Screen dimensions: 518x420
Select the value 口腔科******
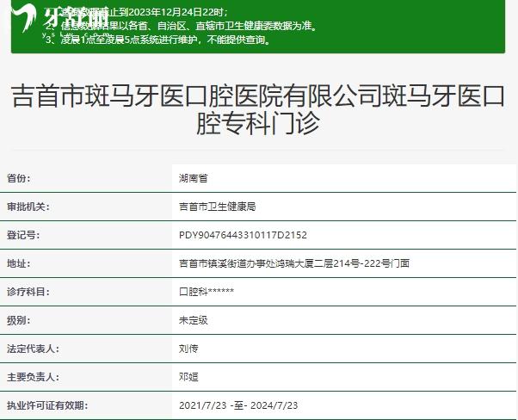pyautogui.click(x=207, y=292)
